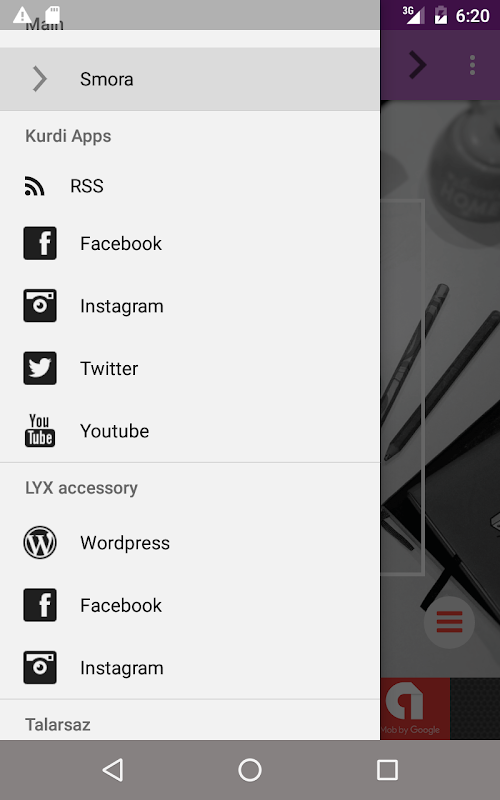Screen dimensions: 500x800
Task: Tap the Wordpress text label
Action: click(x=125, y=543)
